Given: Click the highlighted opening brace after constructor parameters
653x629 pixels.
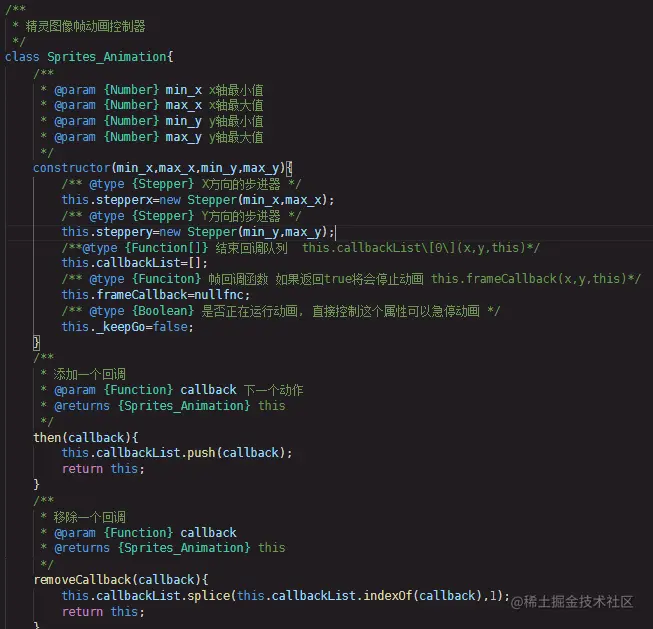Looking at the screenshot, I should coord(289,168).
